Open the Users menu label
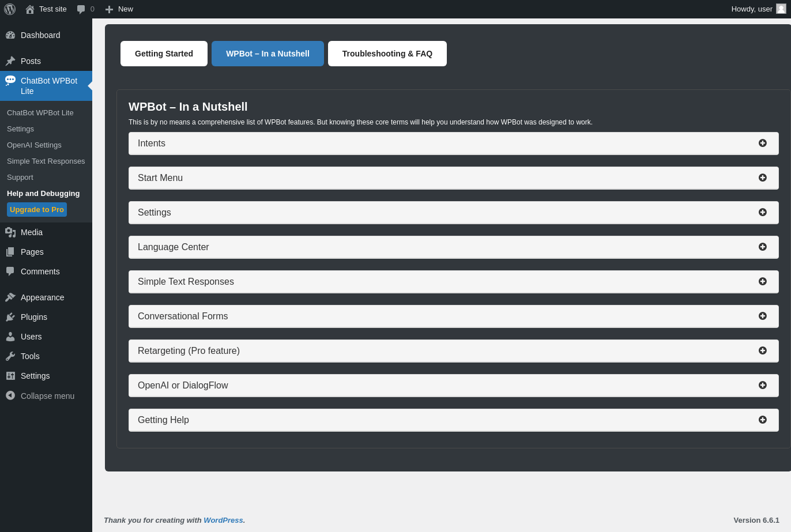This screenshot has height=532, width=791. pos(31,337)
